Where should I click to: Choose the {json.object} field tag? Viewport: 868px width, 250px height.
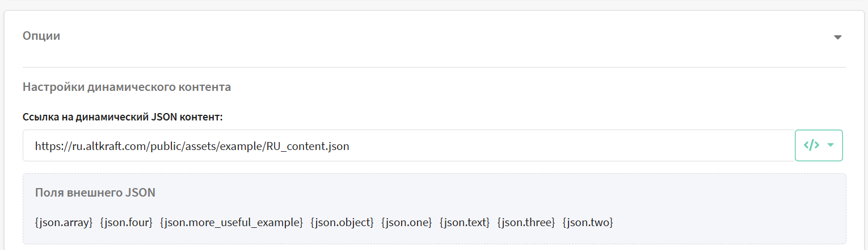pyautogui.click(x=342, y=222)
